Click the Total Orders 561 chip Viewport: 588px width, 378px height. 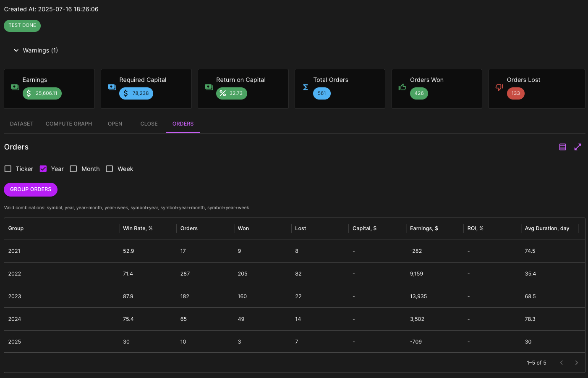point(322,93)
